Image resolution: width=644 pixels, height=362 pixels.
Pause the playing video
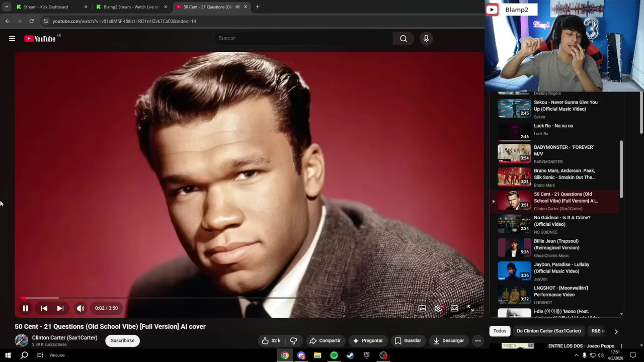(x=25, y=308)
